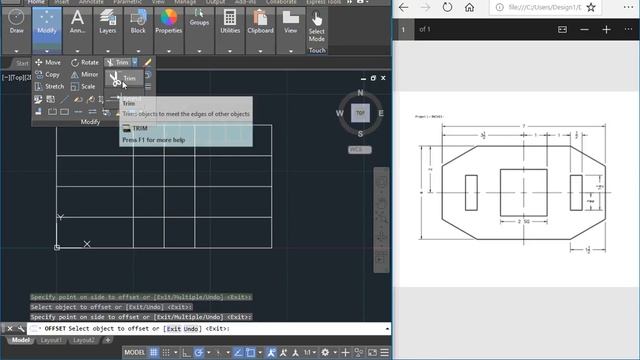Select the Copy tool
Viewport: 640px width, 360px height.
click(48, 75)
